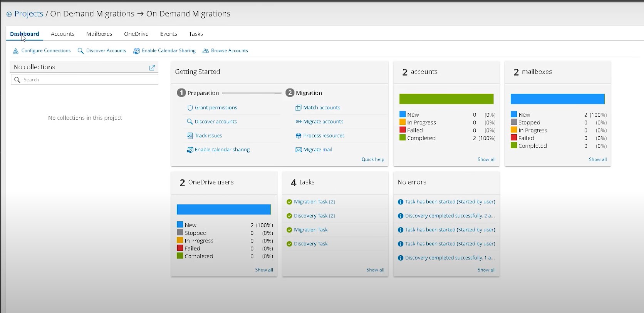Click the Configure Connections icon
This screenshot has width=644, height=313.
[16, 51]
